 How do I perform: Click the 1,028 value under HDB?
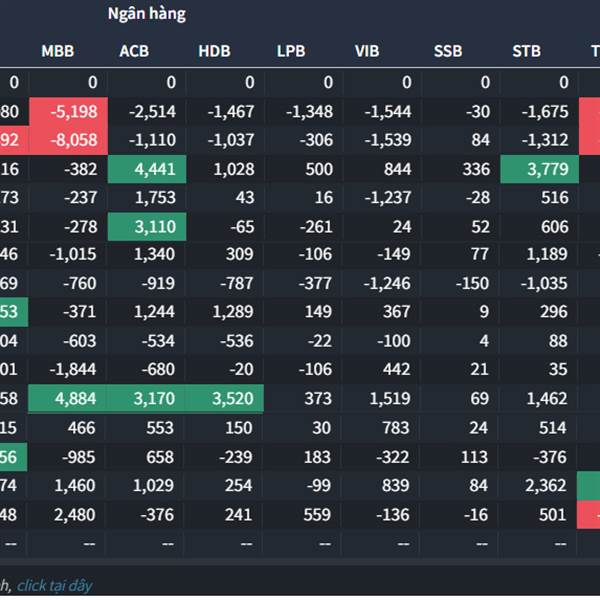tap(234, 169)
